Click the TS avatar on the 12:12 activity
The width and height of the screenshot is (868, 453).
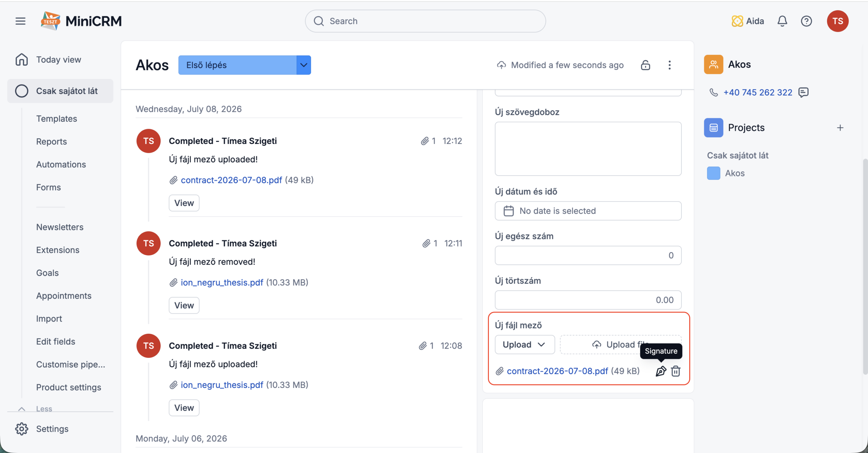click(149, 141)
